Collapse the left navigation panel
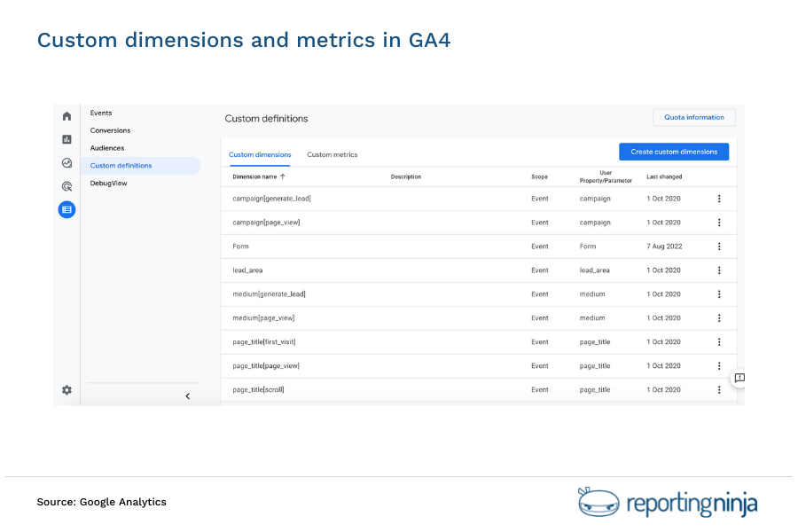This screenshot has height=532, width=798. click(x=187, y=396)
